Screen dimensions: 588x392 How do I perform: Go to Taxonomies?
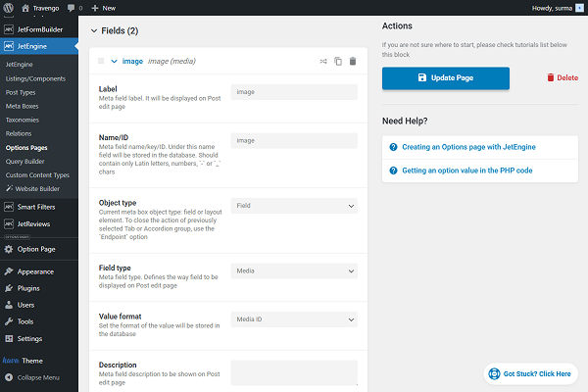pos(23,120)
